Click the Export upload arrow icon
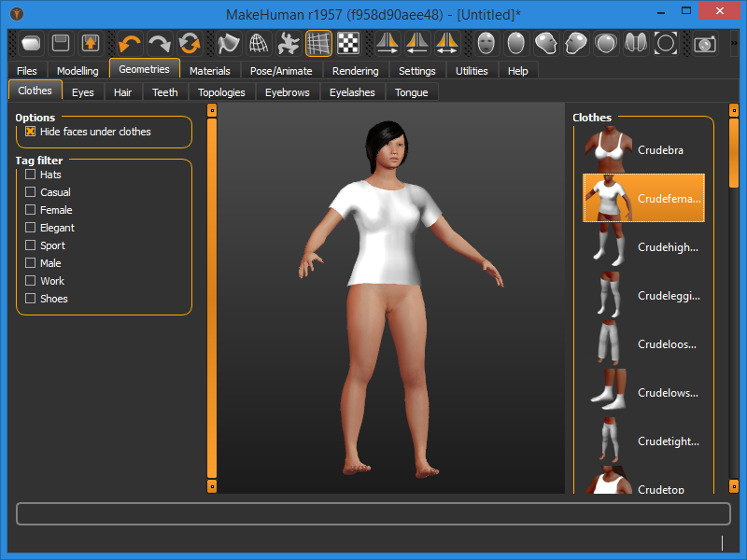Image resolution: width=747 pixels, height=560 pixels. 91,43
